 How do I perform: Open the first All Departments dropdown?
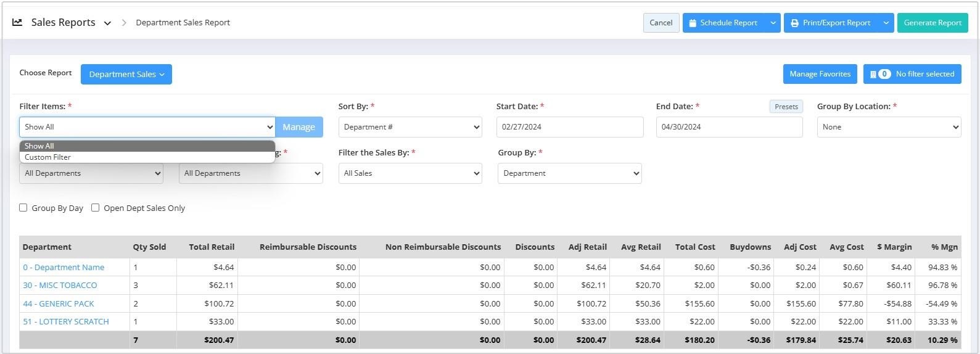click(x=91, y=173)
